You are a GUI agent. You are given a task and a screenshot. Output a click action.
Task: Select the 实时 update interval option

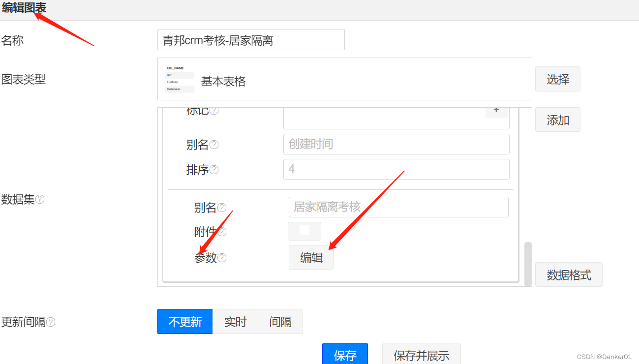tap(235, 322)
